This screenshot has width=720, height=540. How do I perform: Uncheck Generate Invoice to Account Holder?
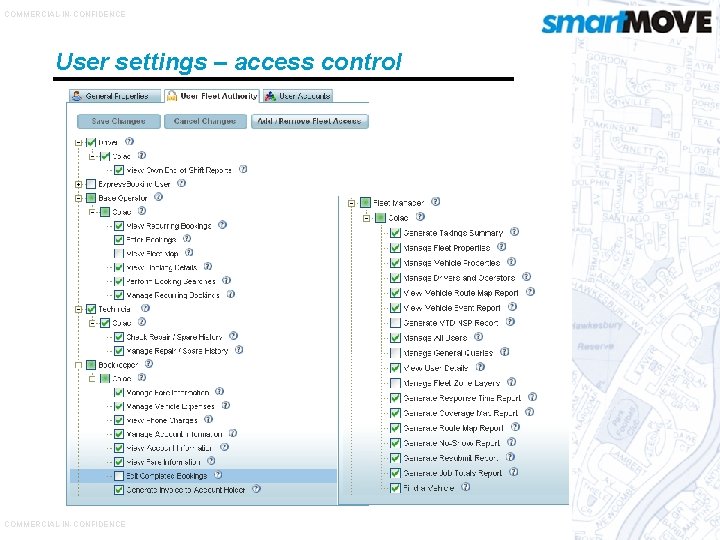pyautogui.click(x=119, y=490)
